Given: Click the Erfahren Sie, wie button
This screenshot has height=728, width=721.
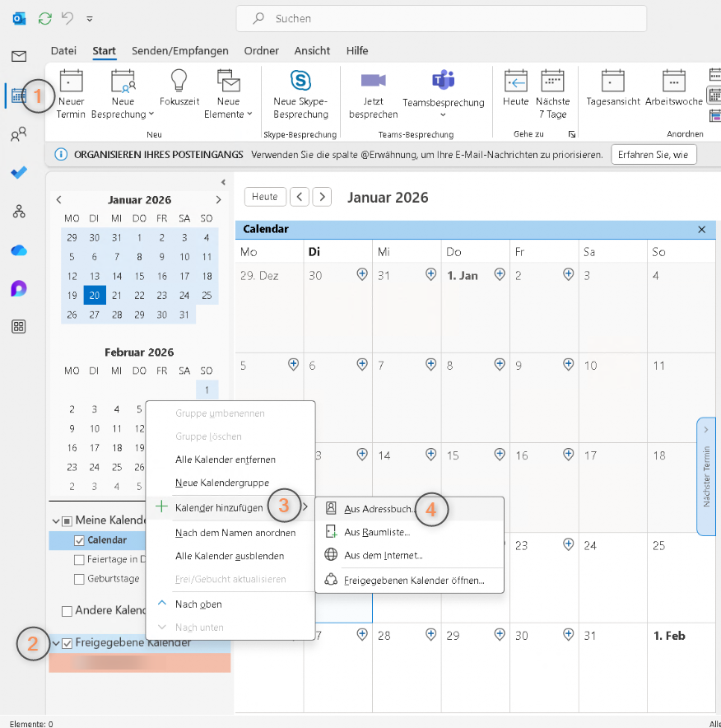Looking at the screenshot, I should 654,154.
